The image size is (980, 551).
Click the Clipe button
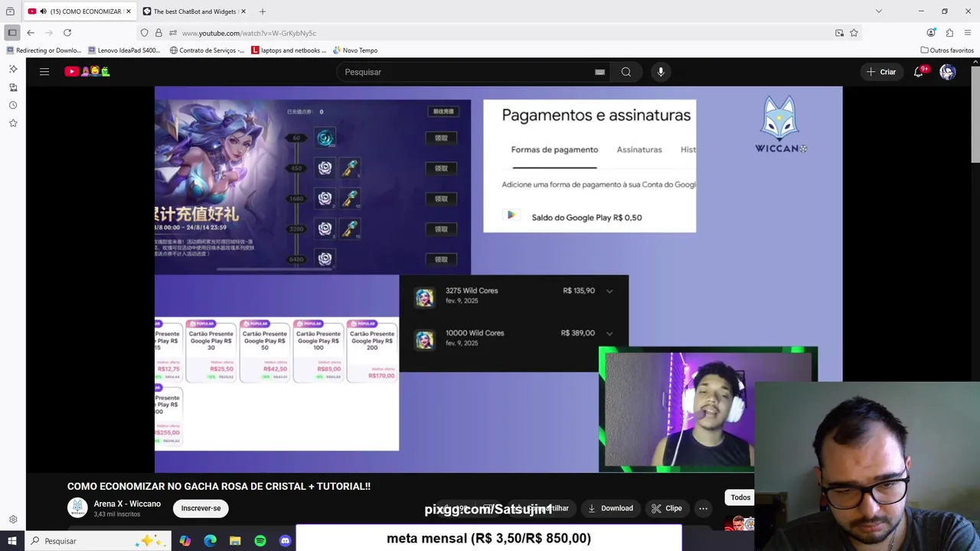click(x=666, y=508)
